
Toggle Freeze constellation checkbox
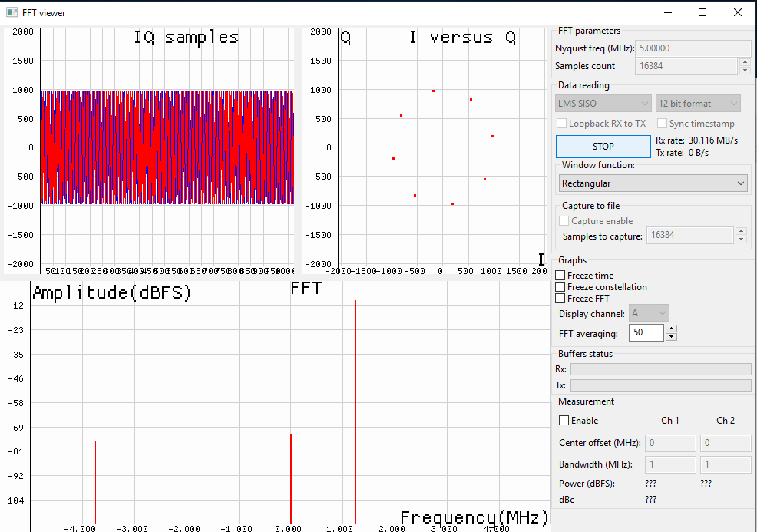click(560, 287)
